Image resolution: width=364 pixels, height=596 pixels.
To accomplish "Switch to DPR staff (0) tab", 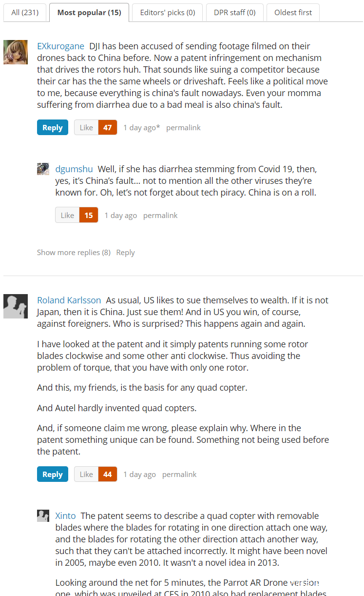I will (x=234, y=13).
